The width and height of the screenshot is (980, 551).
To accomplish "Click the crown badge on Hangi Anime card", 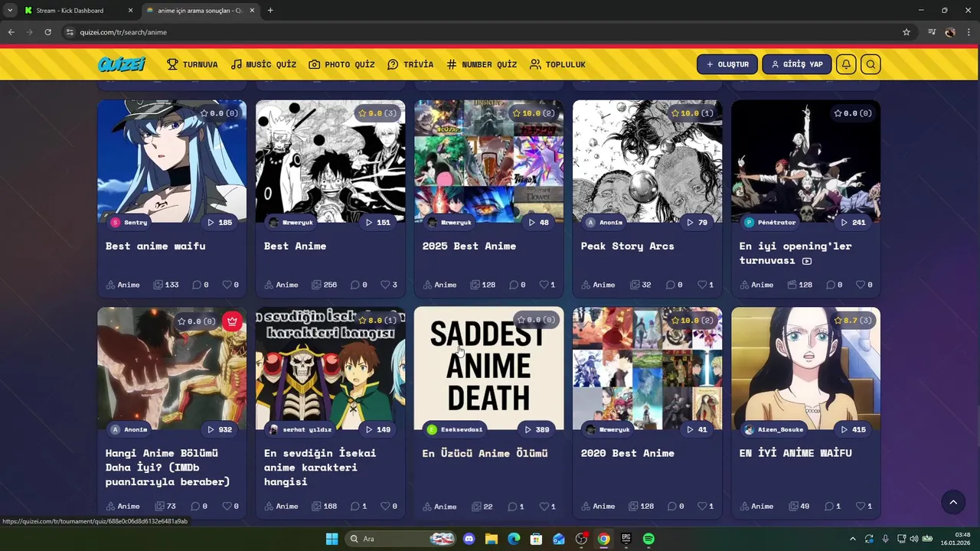I will tap(233, 321).
